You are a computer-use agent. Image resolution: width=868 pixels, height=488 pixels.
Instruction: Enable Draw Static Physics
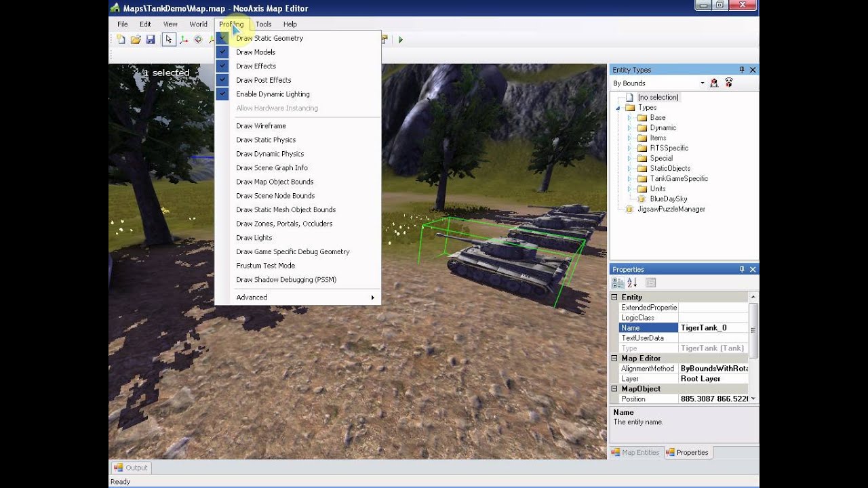[298, 140]
